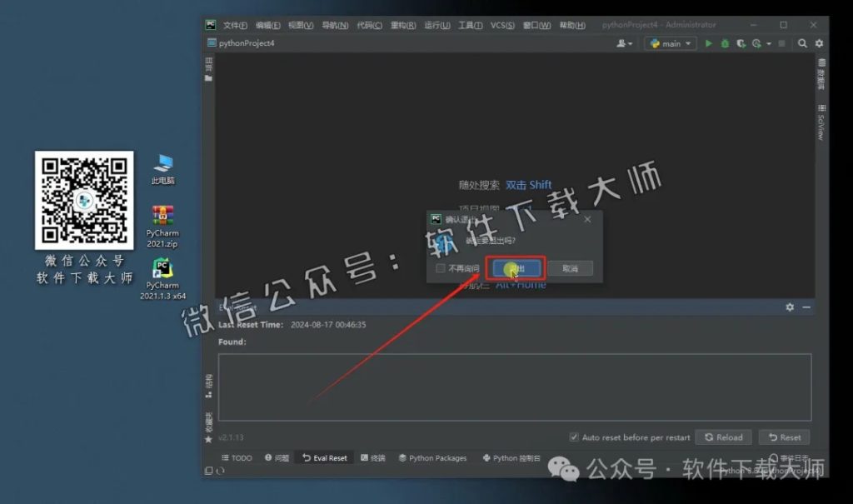Enable Auto reset before per restart
Viewport: 853px width, 504px height.
572,437
